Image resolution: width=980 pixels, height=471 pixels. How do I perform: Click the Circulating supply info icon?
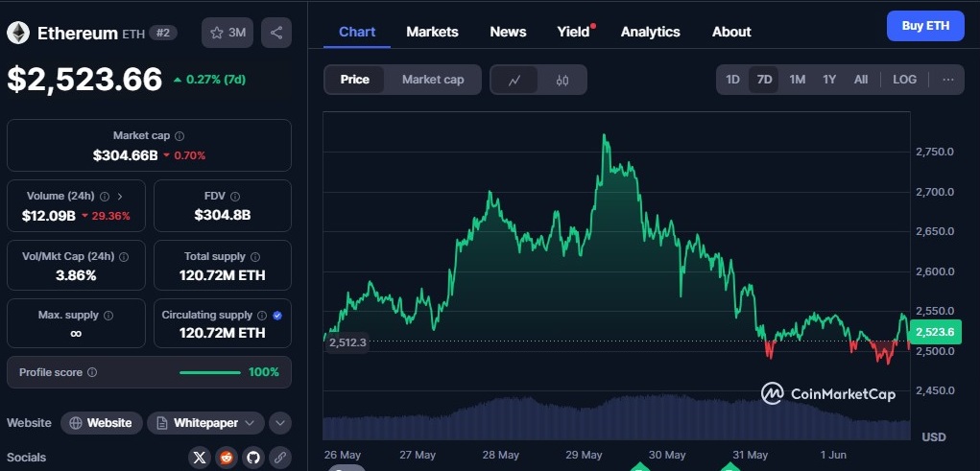point(262,316)
